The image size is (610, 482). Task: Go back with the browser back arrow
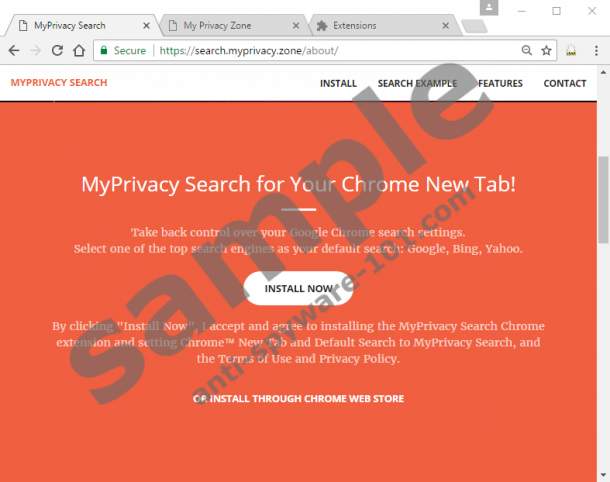coord(14,51)
